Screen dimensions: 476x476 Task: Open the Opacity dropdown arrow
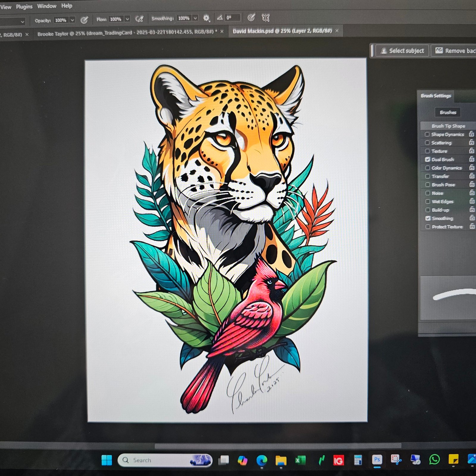point(72,20)
